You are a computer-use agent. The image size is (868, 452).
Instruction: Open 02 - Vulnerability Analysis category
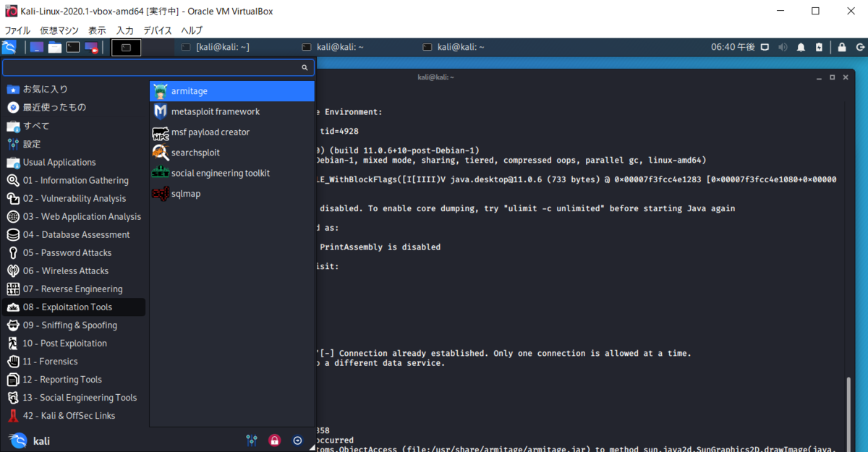[75, 198]
